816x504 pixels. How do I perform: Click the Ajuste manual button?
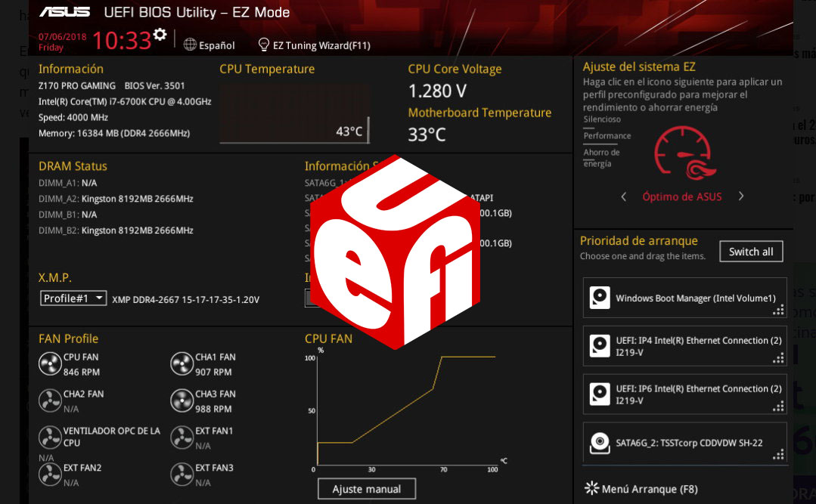tap(367, 489)
